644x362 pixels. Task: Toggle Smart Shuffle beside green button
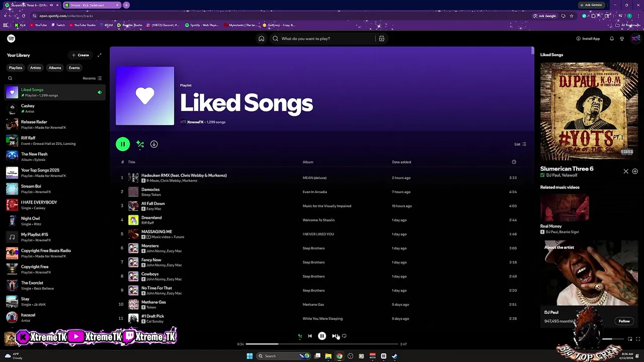(140, 144)
